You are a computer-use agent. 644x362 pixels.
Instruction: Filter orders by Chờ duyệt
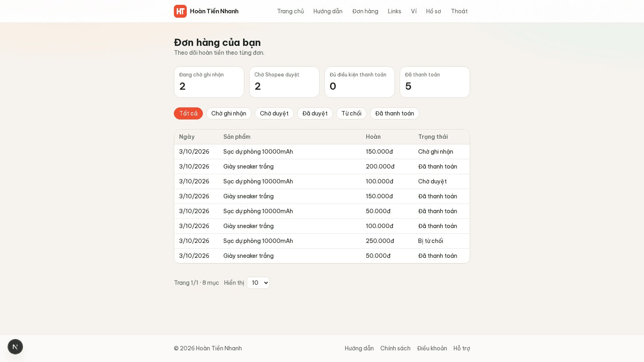tap(274, 113)
